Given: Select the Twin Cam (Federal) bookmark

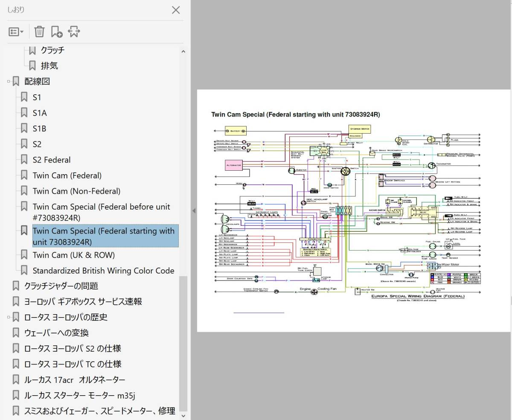Looking at the screenshot, I should click(x=67, y=175).
